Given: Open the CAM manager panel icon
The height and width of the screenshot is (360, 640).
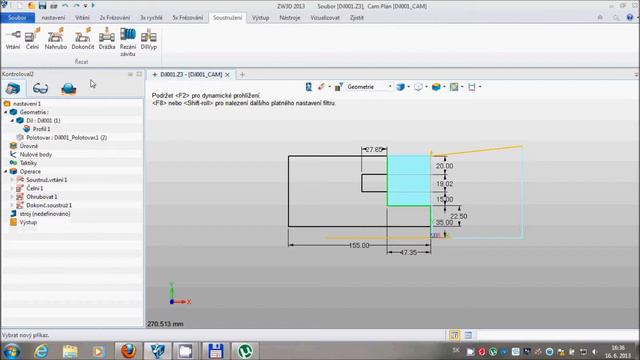Looking at the screenshot, I should pos(13,88).
